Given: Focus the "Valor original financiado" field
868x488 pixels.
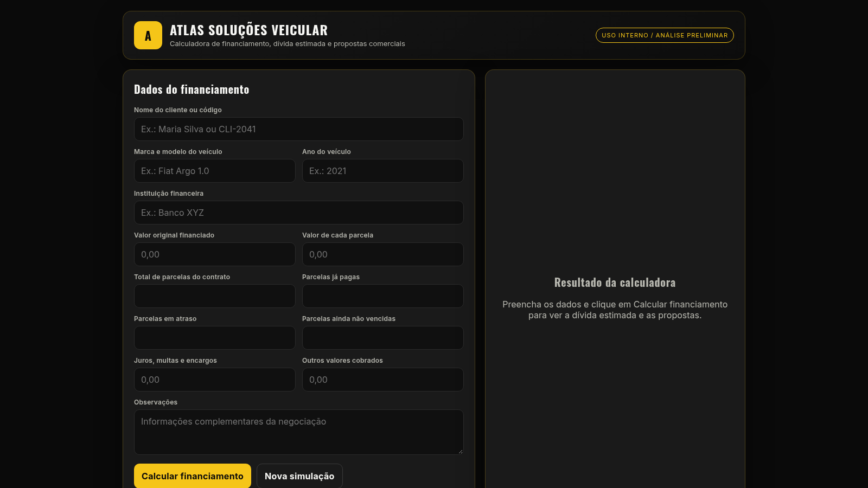Looking at the screenshot, I should (215, 254).
